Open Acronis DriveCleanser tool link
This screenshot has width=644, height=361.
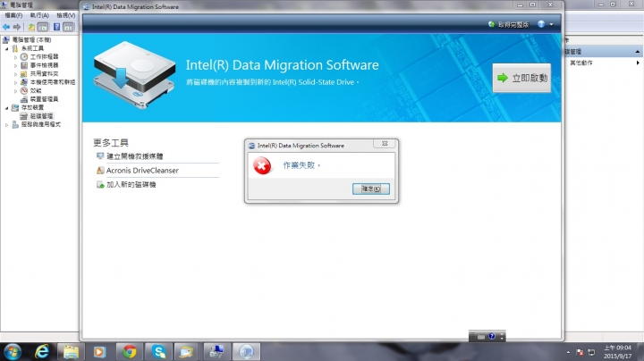pos(142,171)
